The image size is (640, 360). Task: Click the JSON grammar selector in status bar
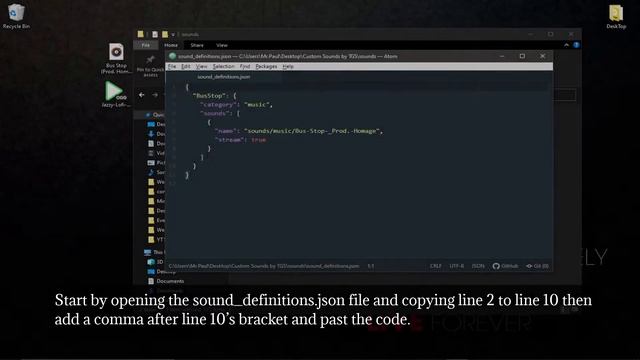coord(478,266)
